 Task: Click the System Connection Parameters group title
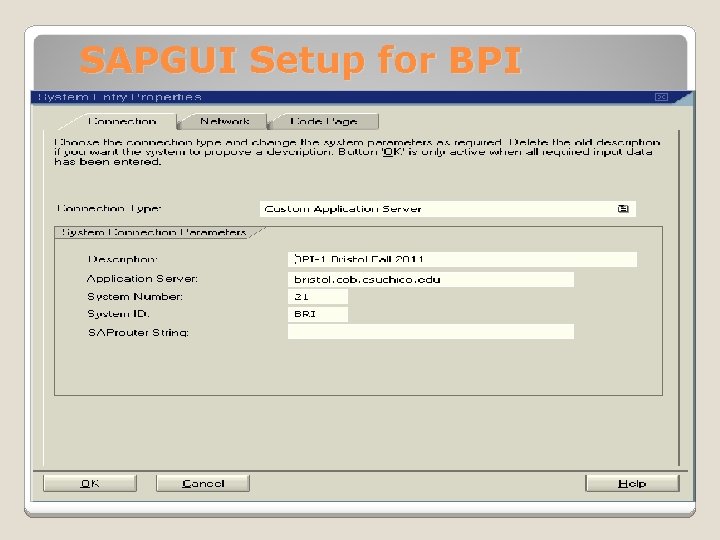[153, 232]
